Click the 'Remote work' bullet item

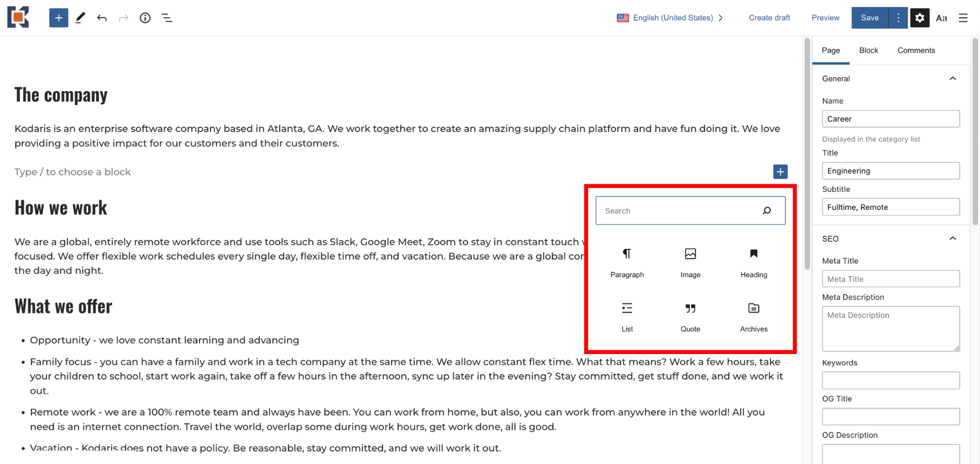397,419
